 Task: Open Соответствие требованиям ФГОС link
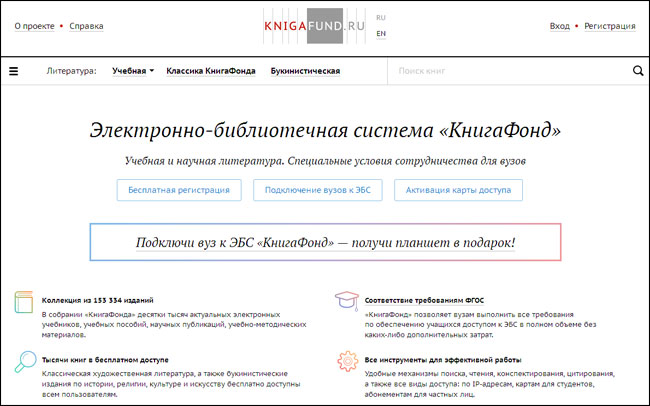coord(424,300)
